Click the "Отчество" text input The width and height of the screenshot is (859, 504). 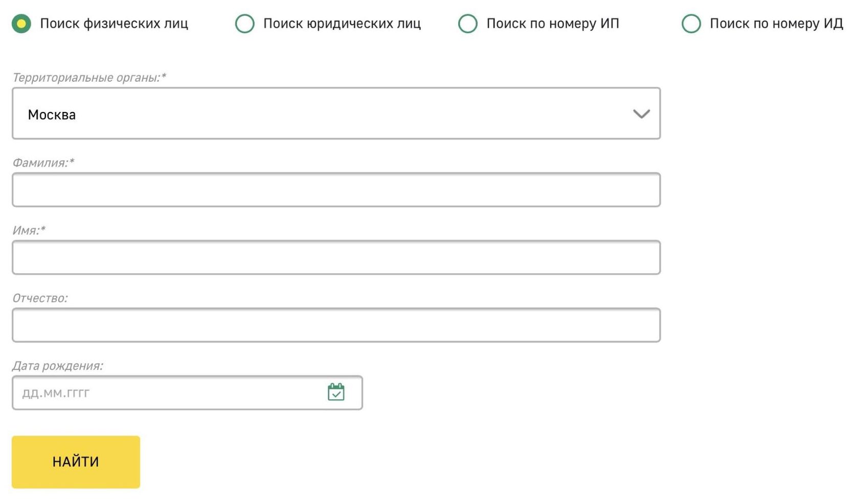click(x=336, y=325)
